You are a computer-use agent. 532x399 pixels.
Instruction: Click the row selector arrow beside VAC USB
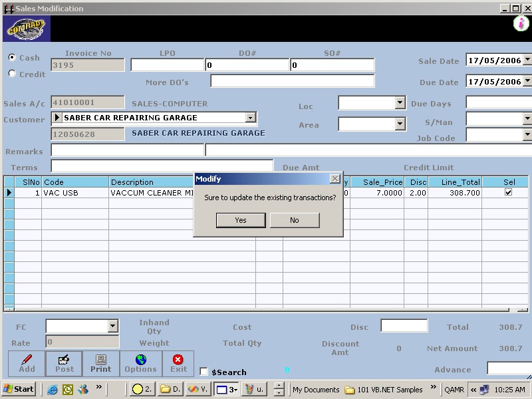[9, 193]
